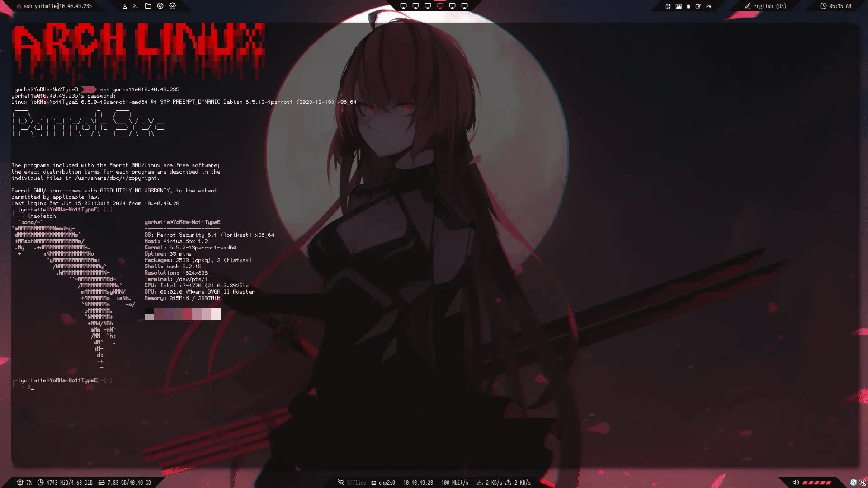The height and width of the screenshot is (488, 868).
Task: Open the terminal launcher icon in top bar
Action: pyautogui.click(x=136, y=6)
